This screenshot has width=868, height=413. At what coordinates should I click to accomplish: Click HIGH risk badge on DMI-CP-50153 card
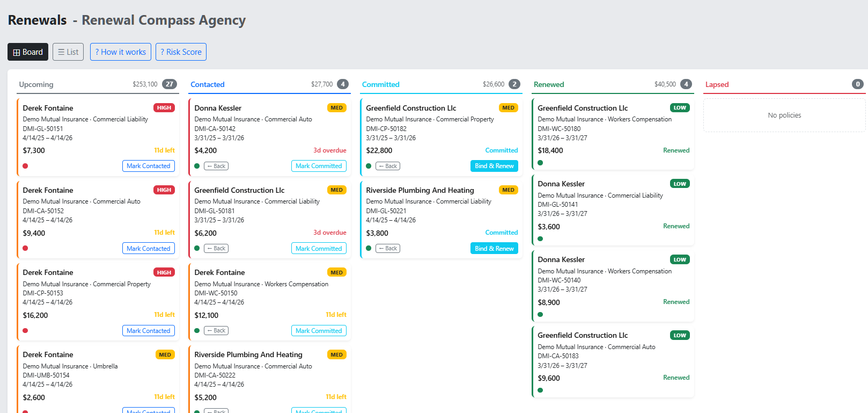pos(164,272)
